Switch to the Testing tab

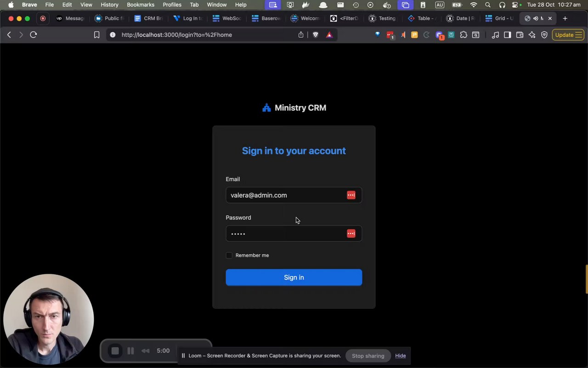(383, 18)
